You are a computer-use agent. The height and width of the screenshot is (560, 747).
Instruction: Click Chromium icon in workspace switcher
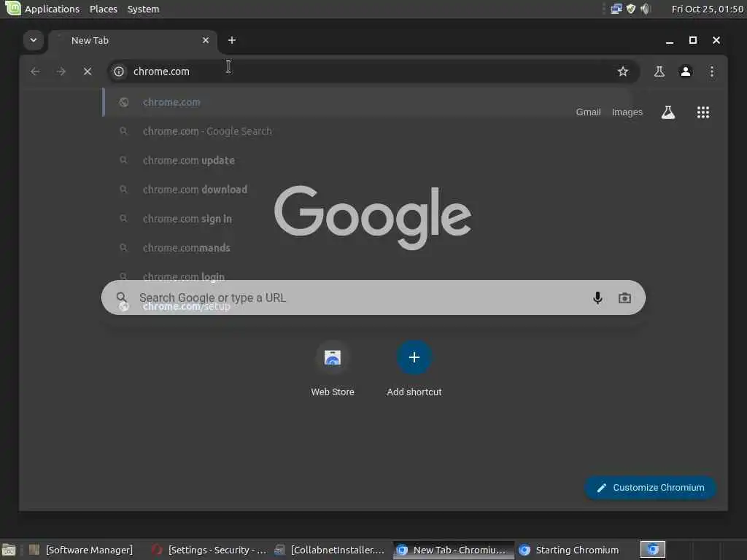652,550
